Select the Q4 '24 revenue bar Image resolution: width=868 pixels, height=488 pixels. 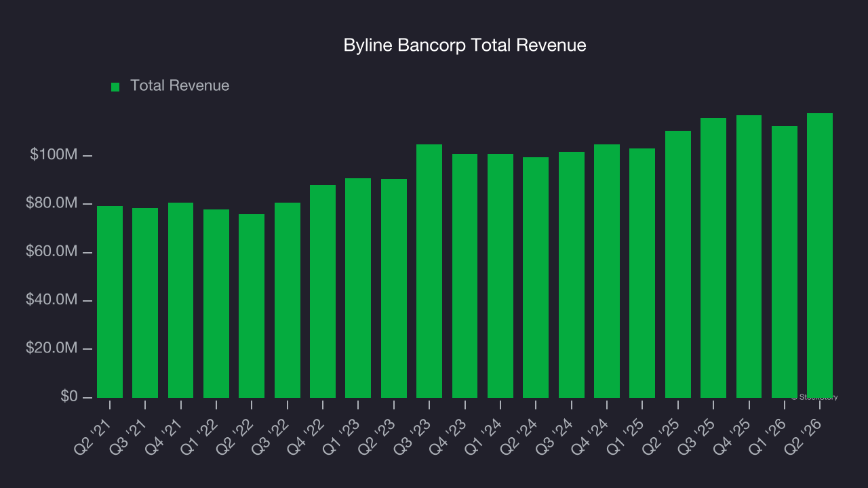tap(607, 270)
